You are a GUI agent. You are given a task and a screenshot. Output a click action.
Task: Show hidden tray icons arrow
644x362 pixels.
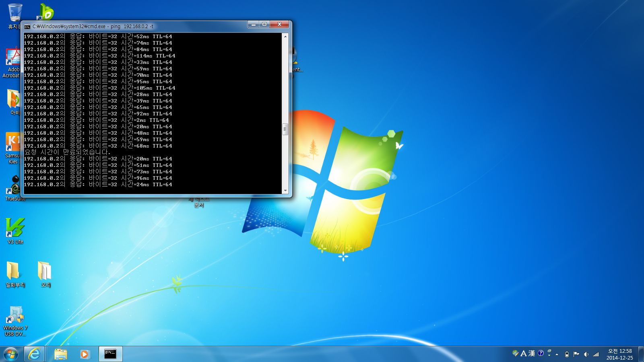pos(557,354)
